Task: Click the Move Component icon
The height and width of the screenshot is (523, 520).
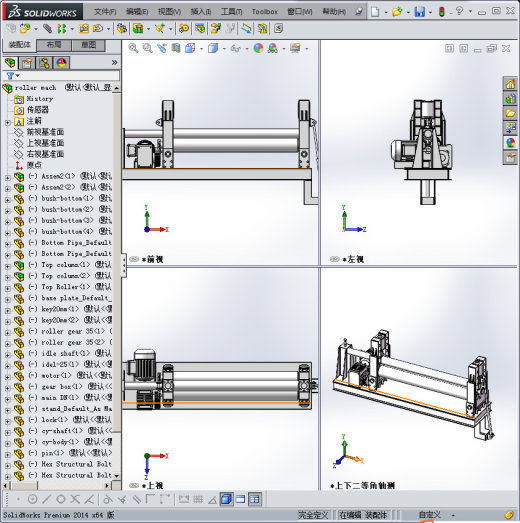Action: pos(98,29)
